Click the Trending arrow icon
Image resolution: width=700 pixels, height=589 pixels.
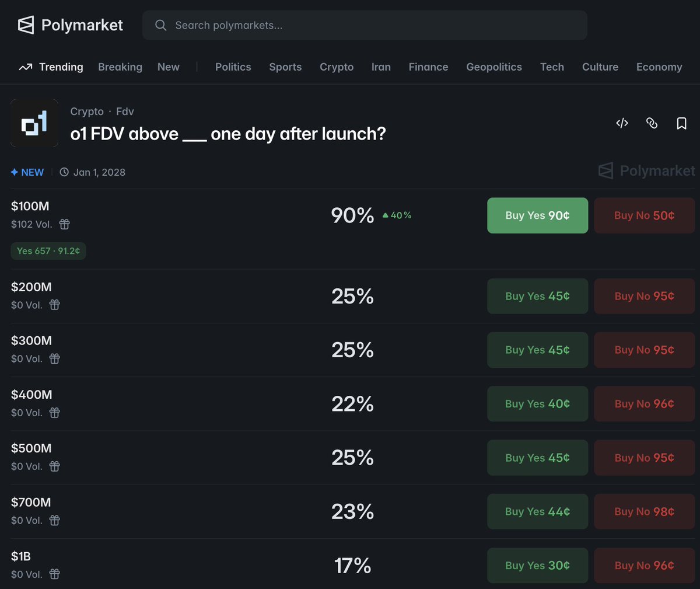coord(25,67)
